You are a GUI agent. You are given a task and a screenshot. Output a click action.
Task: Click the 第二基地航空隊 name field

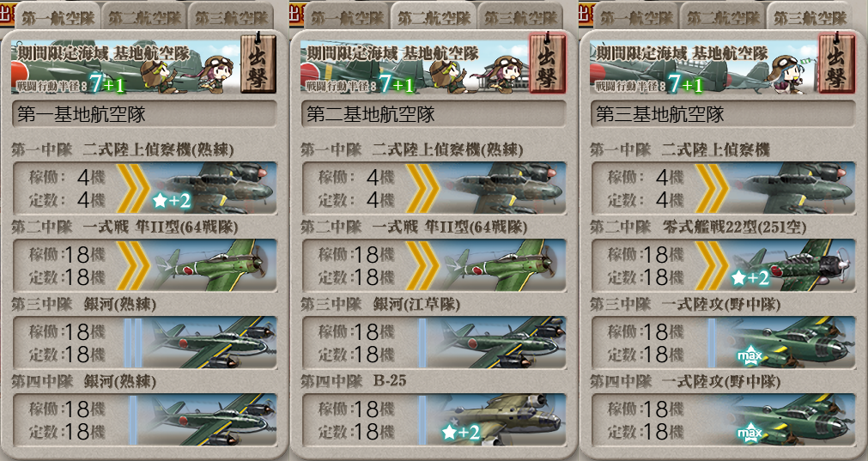[x=434, y=114]
